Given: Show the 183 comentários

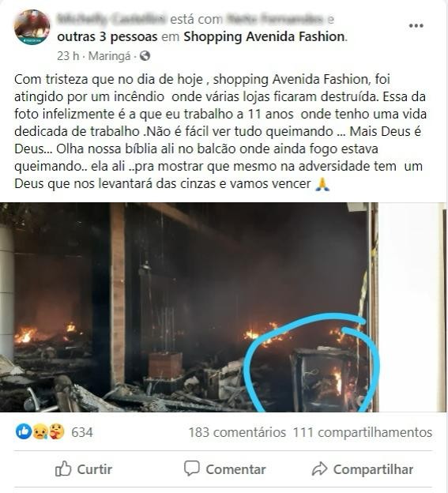Looking at the screenshot, I should point(237,432).
